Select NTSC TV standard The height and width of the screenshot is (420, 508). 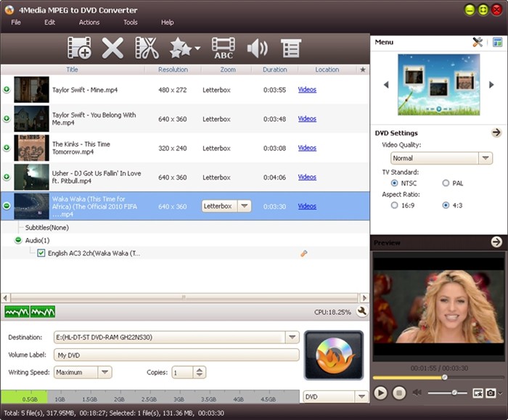click(x=394, y=183)
